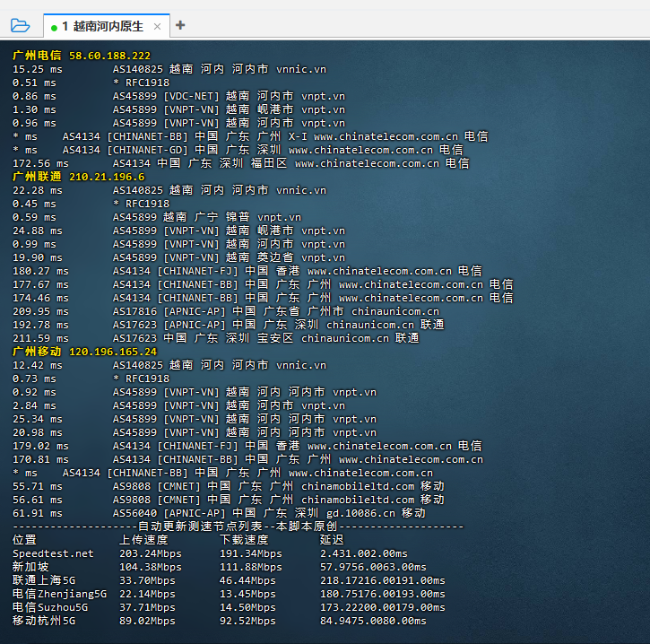Viewport: 650px width, 644px height.
Task: Click the 179.02 ms 香港 row
Action: pyautogui.click(x=247, y=446)
